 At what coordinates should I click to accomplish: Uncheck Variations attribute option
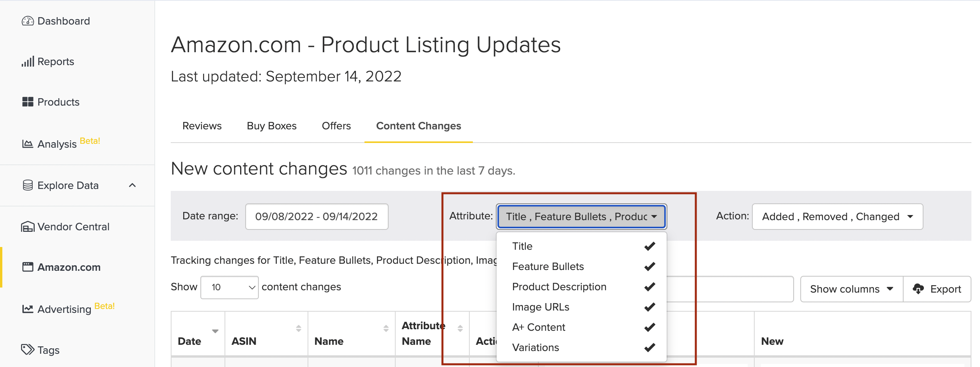[x=582, y=348]
